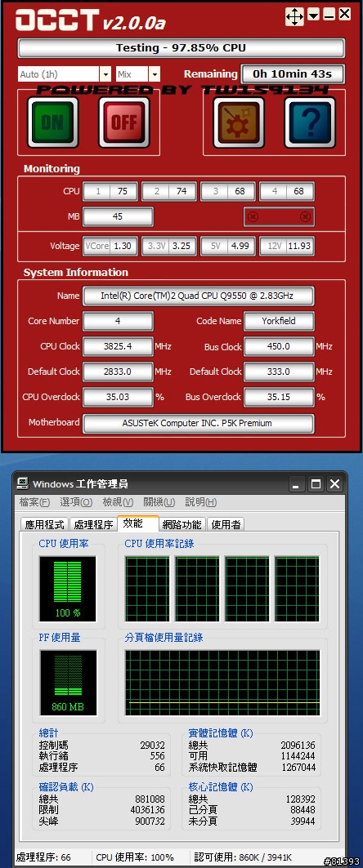Click the bus Default Clock 333.0 value
Image resolution: width=363 pixels, height=868 pixels.
pos(279,372)
